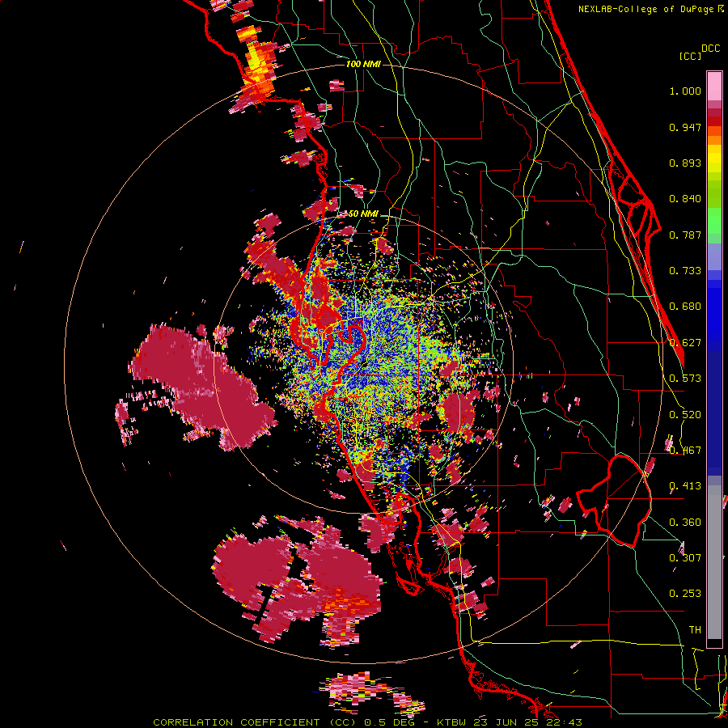Pick the pink top segment of the color bar

(x=714, y=86)
